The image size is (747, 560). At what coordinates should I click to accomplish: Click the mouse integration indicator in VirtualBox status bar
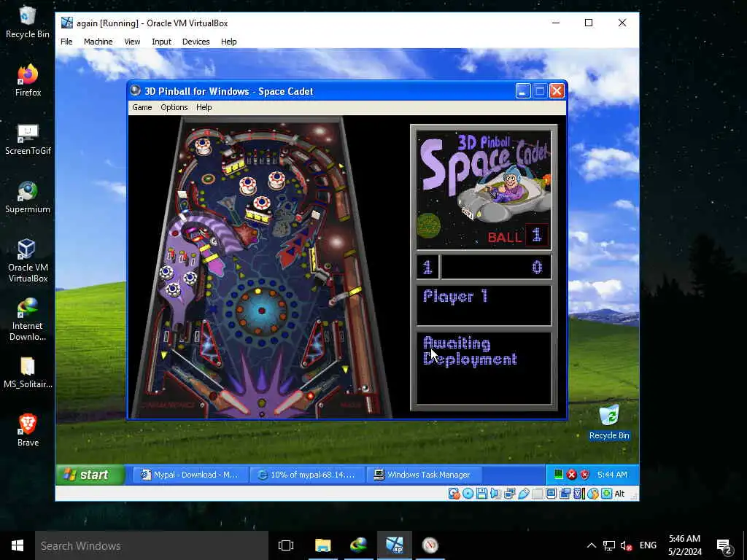(592, 494)
